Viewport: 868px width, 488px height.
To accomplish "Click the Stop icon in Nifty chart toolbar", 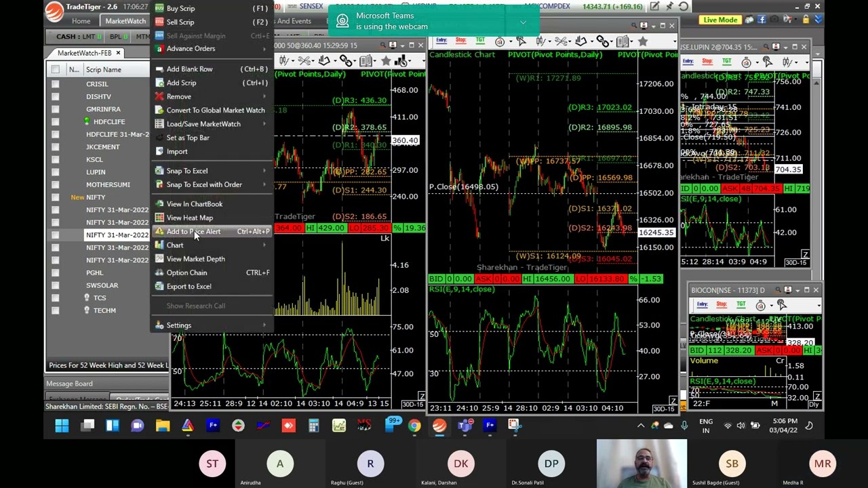I will coord(461,41).
